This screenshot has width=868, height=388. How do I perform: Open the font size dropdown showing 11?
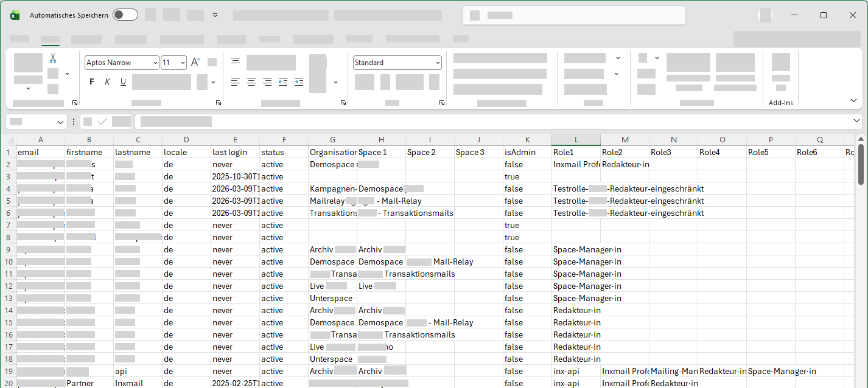pyautogui.click(x=183, y=63)
